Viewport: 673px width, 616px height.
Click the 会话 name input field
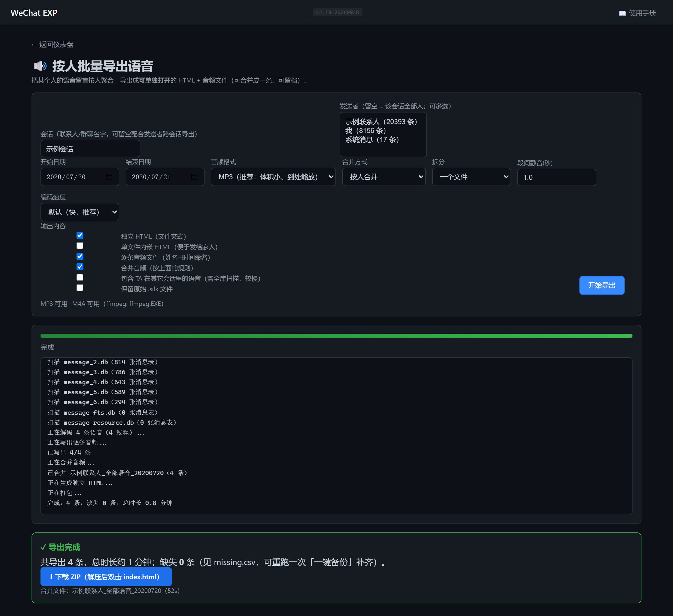(90, 149)
